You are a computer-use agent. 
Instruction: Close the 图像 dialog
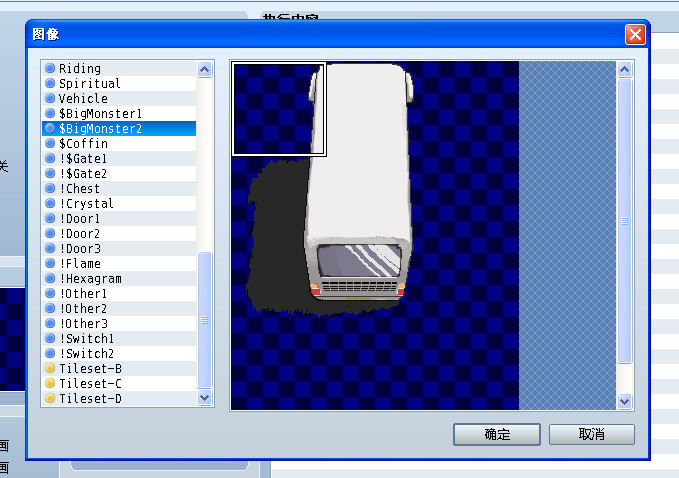pyautogui.click(x=635, y=35)
